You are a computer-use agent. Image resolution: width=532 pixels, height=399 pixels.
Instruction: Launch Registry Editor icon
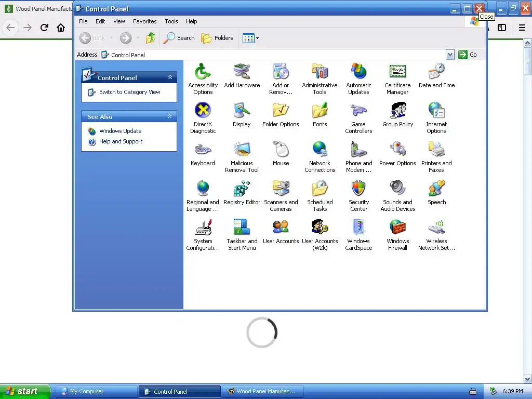pos(242,192)
